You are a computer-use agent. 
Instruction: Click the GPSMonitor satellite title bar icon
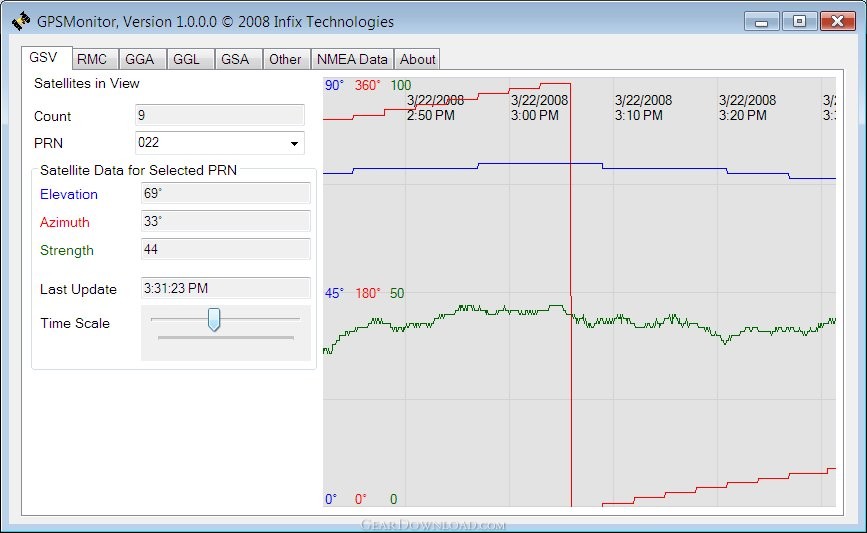[x=21, y=22]
